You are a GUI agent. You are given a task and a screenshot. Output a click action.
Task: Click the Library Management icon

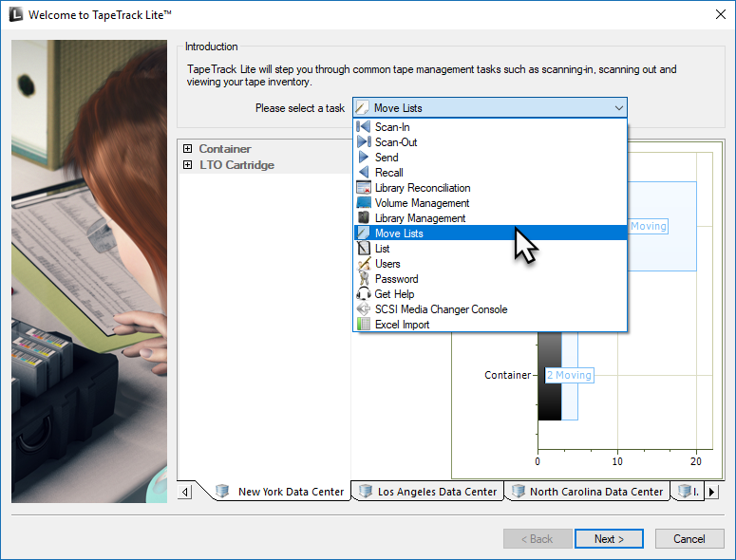click(x=364, y=217)
